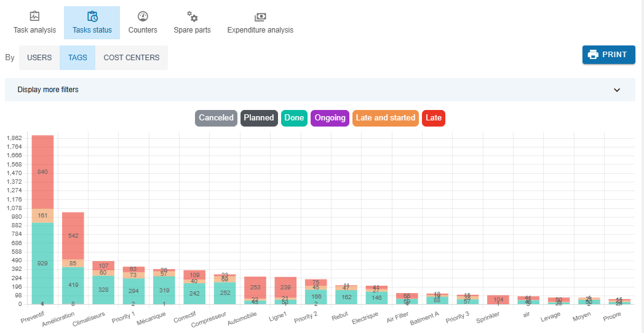Click the Automobile axis label
Viewport: 644px width, 333px height.
[x=243, y=318]
